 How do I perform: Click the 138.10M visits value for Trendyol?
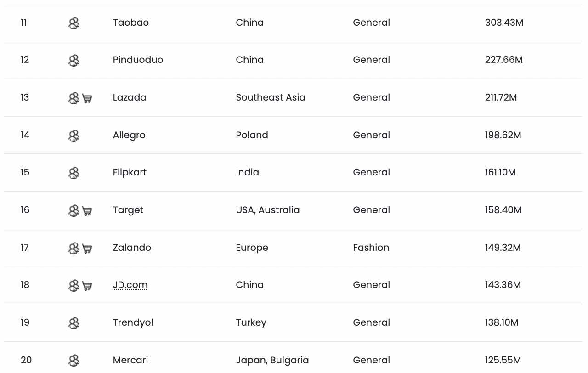tap(502, 322)
